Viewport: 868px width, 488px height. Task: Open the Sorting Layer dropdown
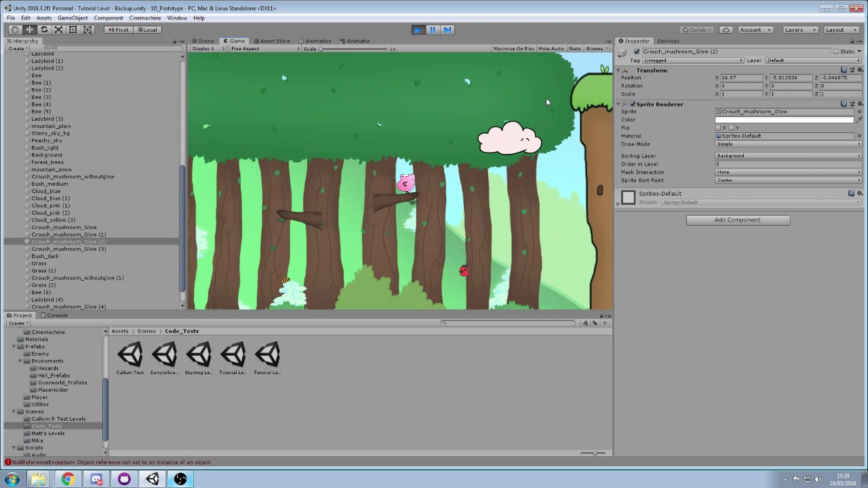pyautogui.click(x=788, y=156)
